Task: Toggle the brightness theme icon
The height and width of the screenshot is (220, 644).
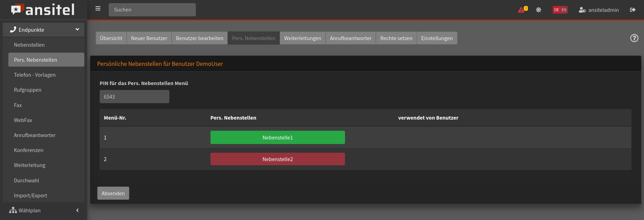Action: click(x=538, y=10)
